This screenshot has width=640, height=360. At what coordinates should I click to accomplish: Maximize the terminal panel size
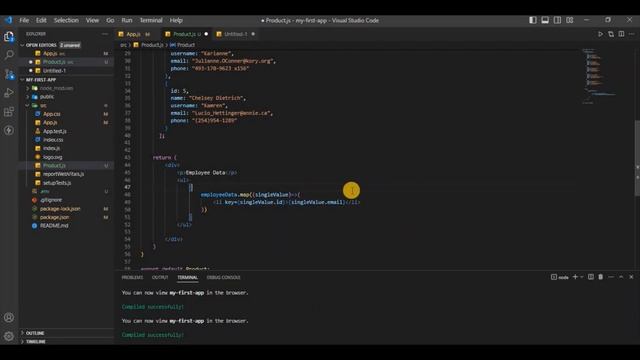pyautogui.click(x=621, y=277)
